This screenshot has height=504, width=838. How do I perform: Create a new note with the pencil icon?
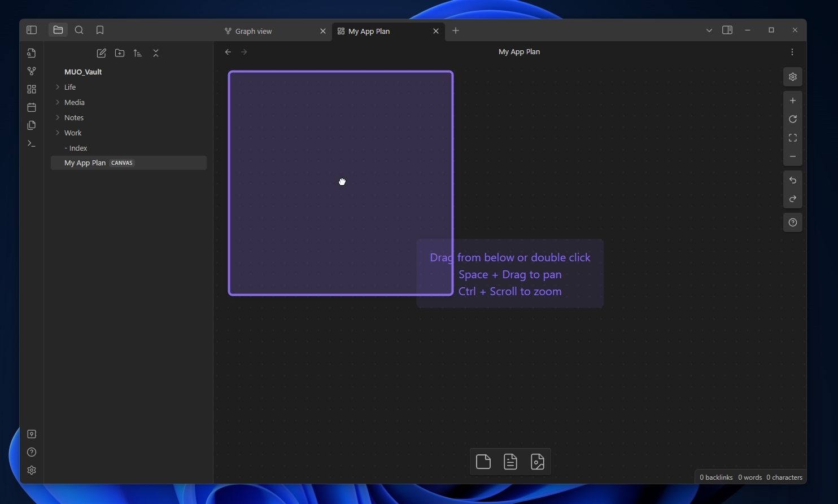pyautogui.click(x=101, y=52)
